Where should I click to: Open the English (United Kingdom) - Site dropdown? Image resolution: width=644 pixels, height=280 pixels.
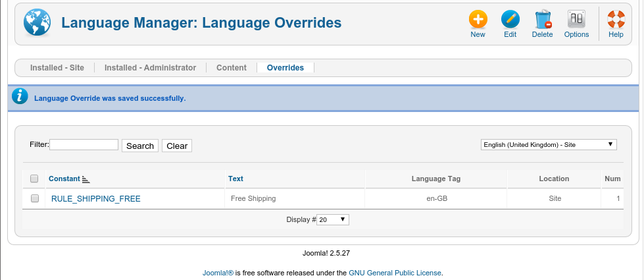point(548,144)
